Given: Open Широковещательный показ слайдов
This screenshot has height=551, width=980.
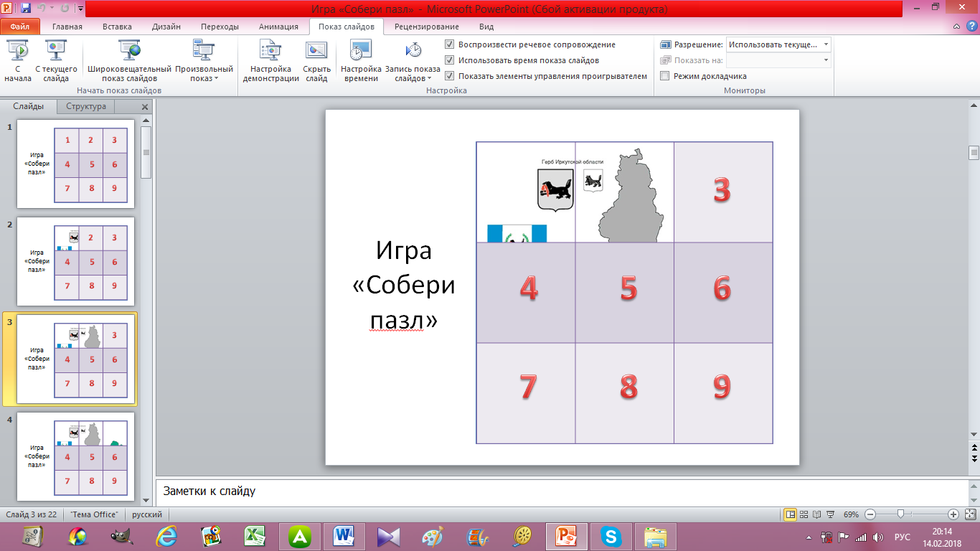Looking at the screenshot, I should (x=130, y=62).
